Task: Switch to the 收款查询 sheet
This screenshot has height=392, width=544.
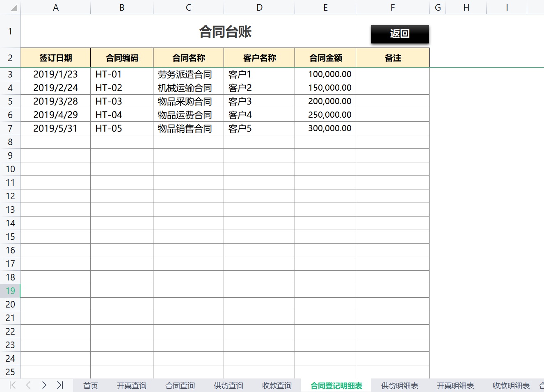Action: pyautogui.click(x=277, y=385)
